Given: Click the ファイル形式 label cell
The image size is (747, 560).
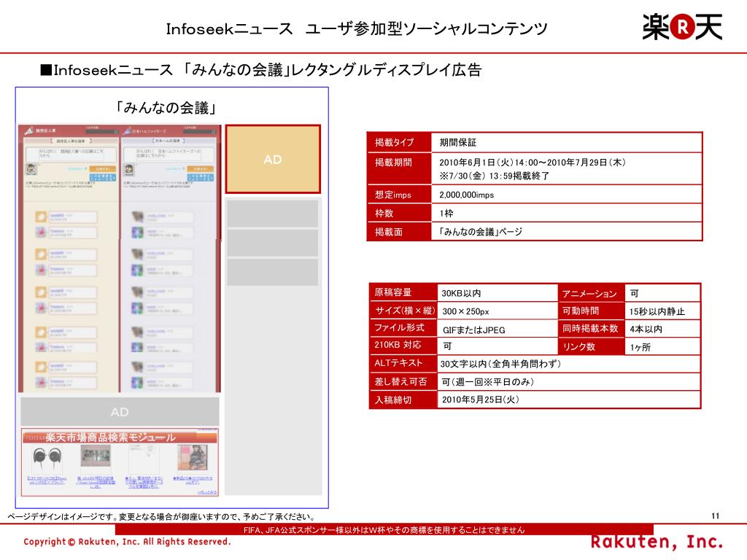Looking at the screenshot, I should (x=403, y=327).
